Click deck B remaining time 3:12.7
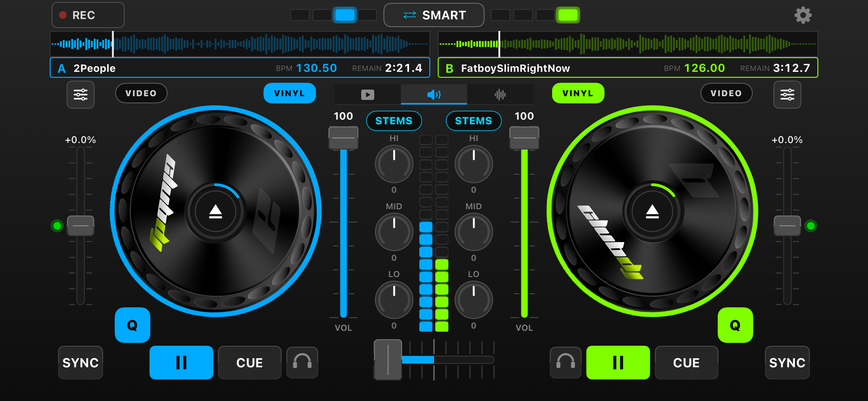 click(x=791, y=68)
